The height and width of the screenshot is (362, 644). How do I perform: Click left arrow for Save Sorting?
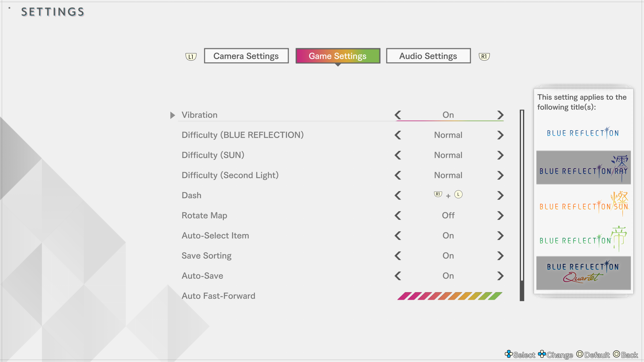pyautogui.click(x=398, y=256)
